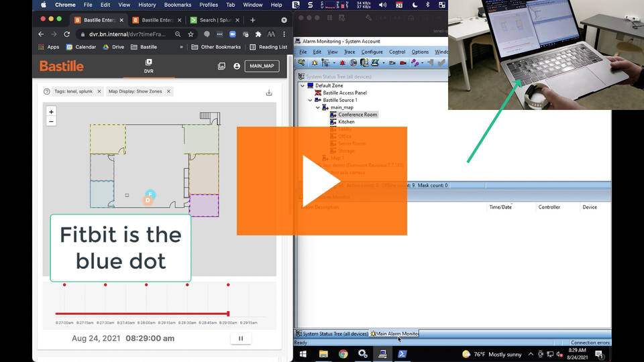644x362 pixels.
Task: Open the dropdown arrow beside the map icon
Action: pos(384,63)
